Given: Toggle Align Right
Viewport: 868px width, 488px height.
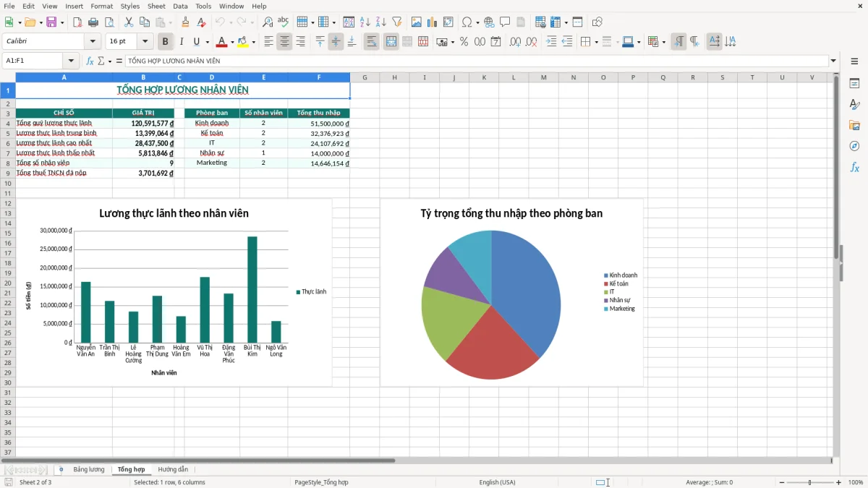Looking at the screenshot, I should (x=300, y=42).
